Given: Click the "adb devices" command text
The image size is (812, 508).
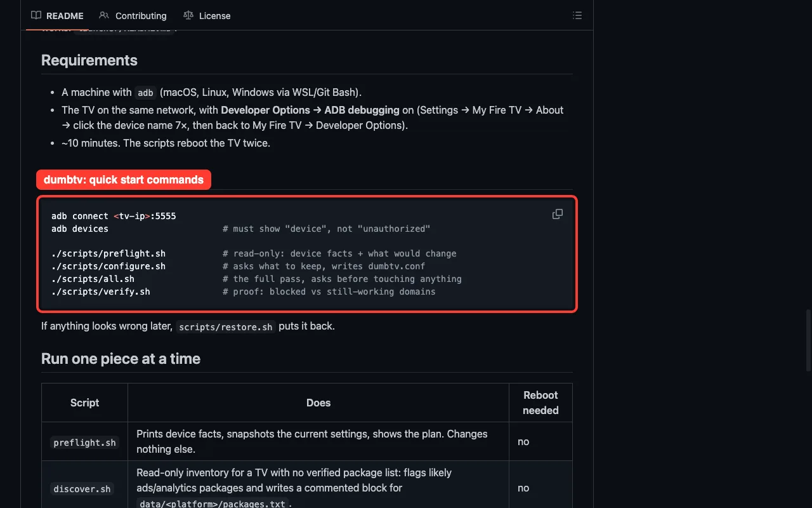Looking at the screenshot, I should pyautogui.click(x=80, y=229).
